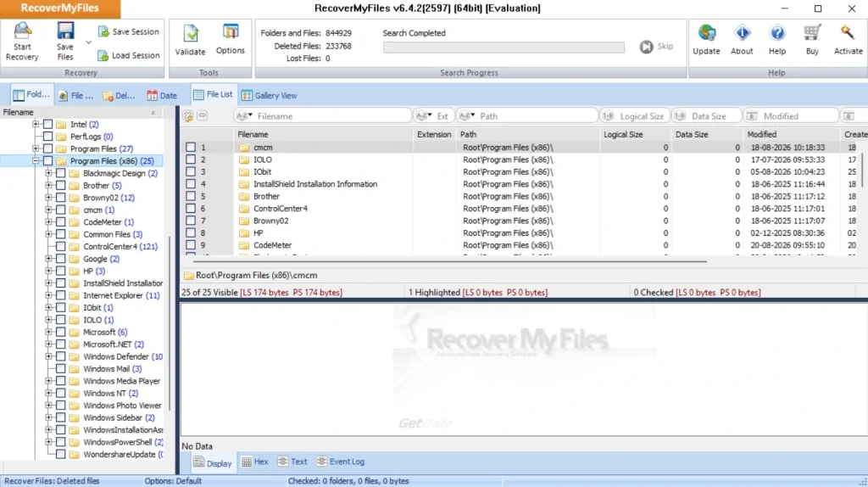Click InstallShield Installation Information folder icon in list
This screenshot has width=868, height=487.
[244, 184]
